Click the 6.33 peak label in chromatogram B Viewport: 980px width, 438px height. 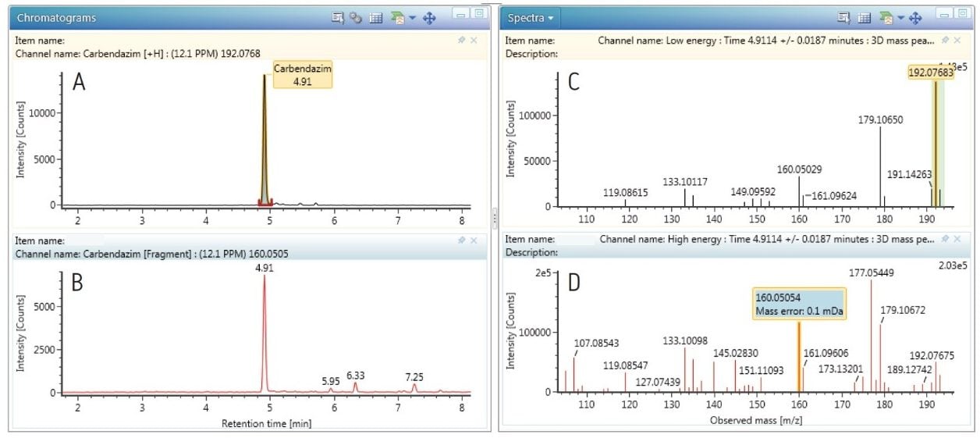pos(357,375)
